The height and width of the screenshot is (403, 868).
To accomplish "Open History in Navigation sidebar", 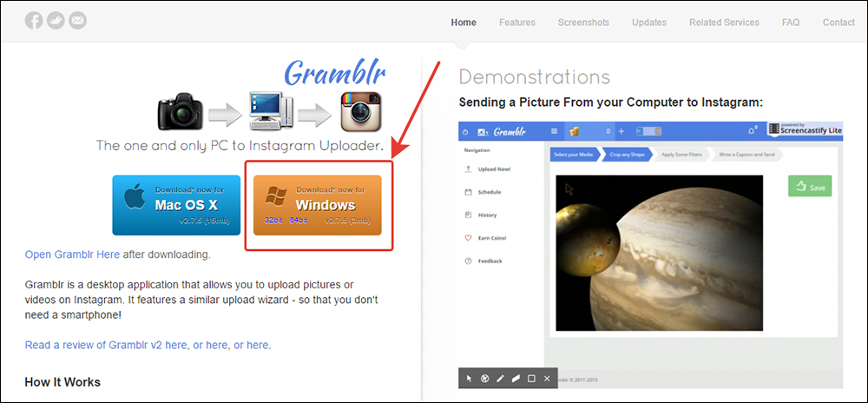I will click(481, 215).
